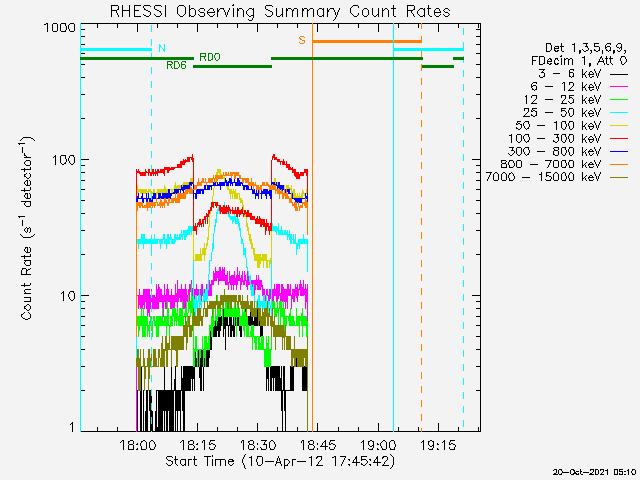Click the '100 - 300 keV' legend label
The image size is (640, 480).
click(554, 138)
